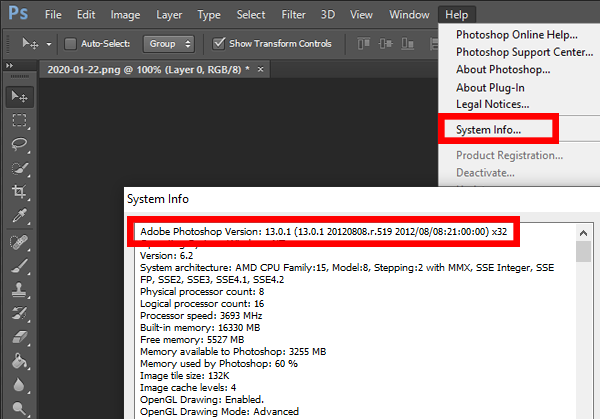Click the Free memory: 5527 MB line
600x419 pixels.
(192, 340)
